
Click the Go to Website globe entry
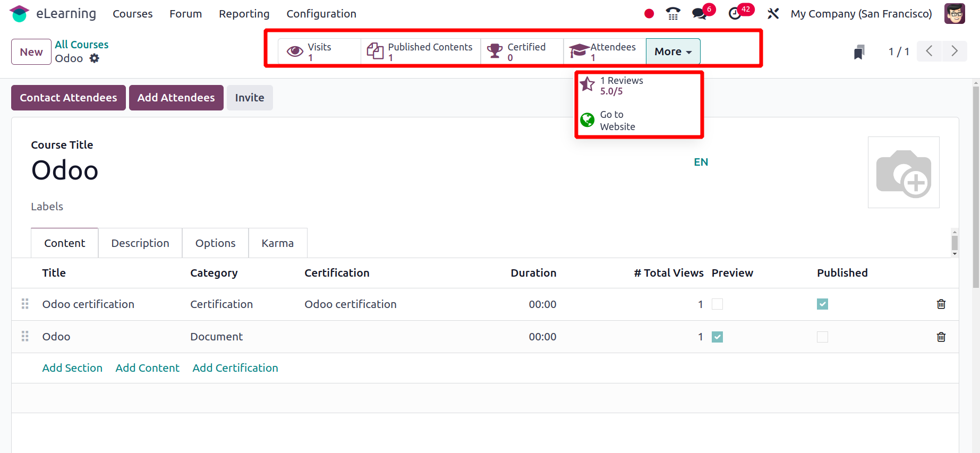639,121
